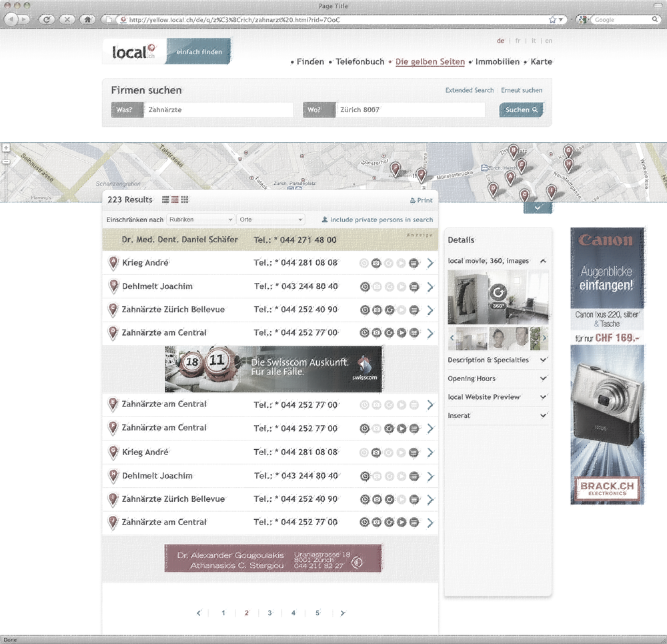Click map marker A beside Krieg André
This screenshot has height=644, width=667.
(x=113, y=263)
